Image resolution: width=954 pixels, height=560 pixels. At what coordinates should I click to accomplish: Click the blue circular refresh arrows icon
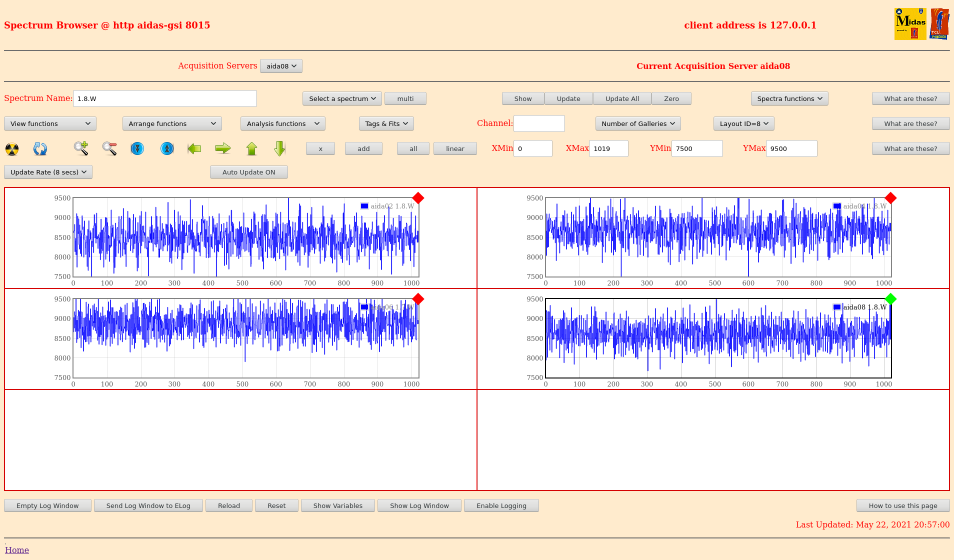40,149
